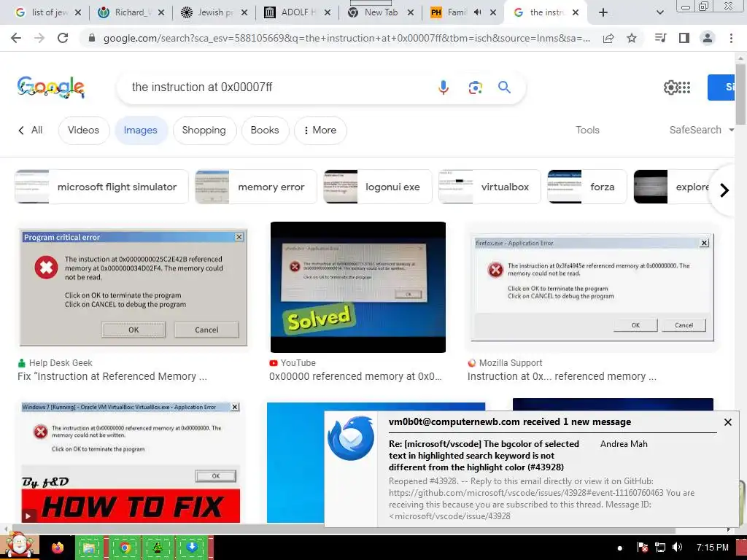Click the blue magnifier search icon
The height and width of the screenshot is (560, 747).
(504, 87)
